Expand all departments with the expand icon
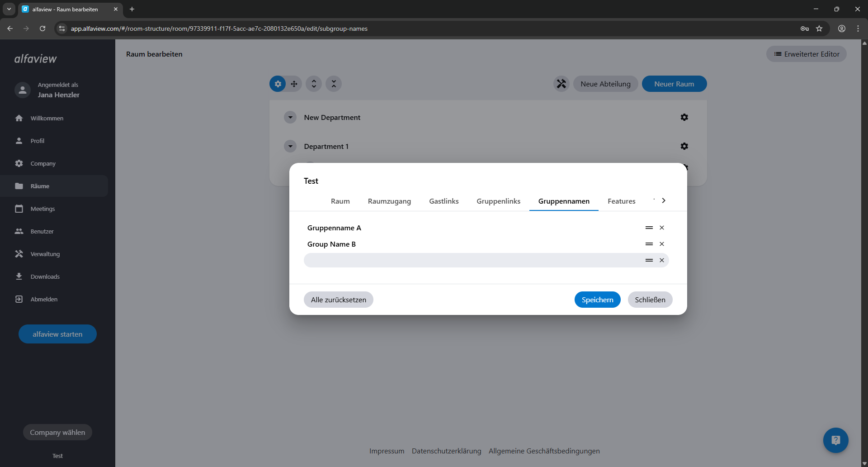 314,84
